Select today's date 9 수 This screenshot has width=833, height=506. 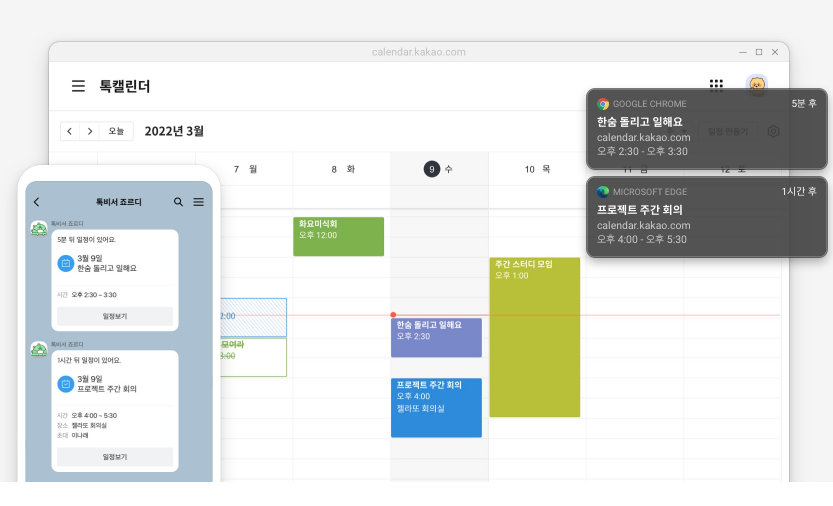tap(438, 169)
